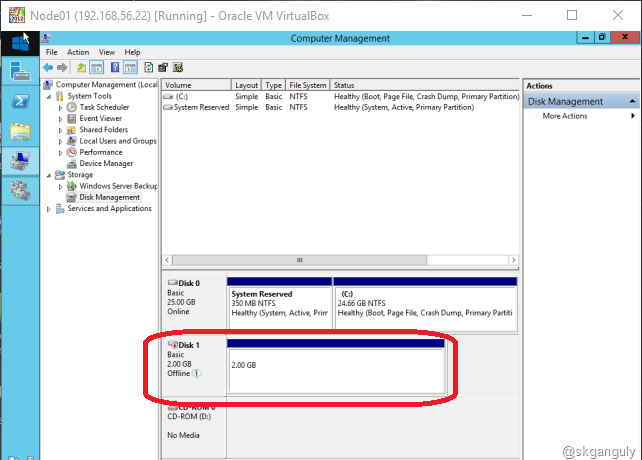
Task: Click the Computer Management title bar icon
Action: pos(46,38)
